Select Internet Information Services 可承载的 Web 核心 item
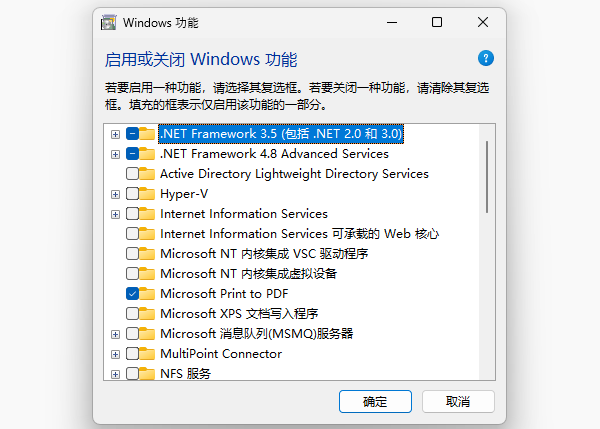Image resolution: width=600 pixels, height=429 pixels. coord(300,234)
